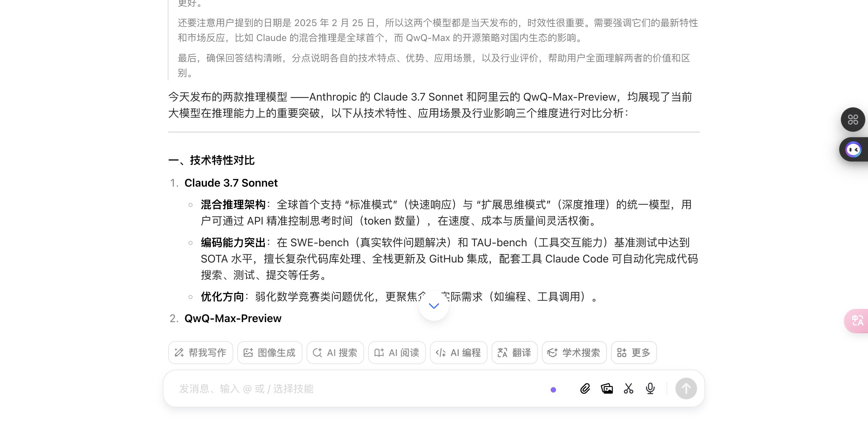This screenshot has width=868, height=421.
Task: Launch the AI 编程 skill
Action: (459, 353)
